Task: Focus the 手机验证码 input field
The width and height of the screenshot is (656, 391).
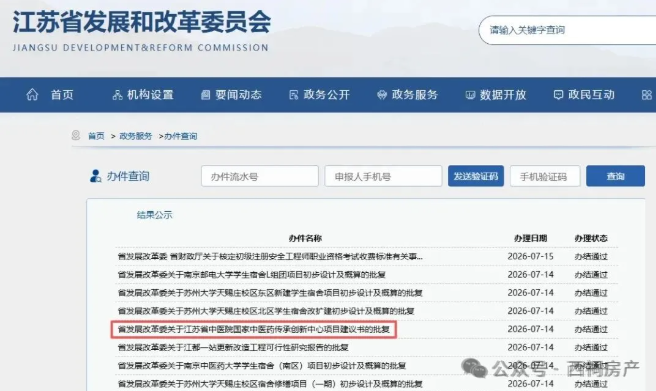Action: tap(545, 176)
